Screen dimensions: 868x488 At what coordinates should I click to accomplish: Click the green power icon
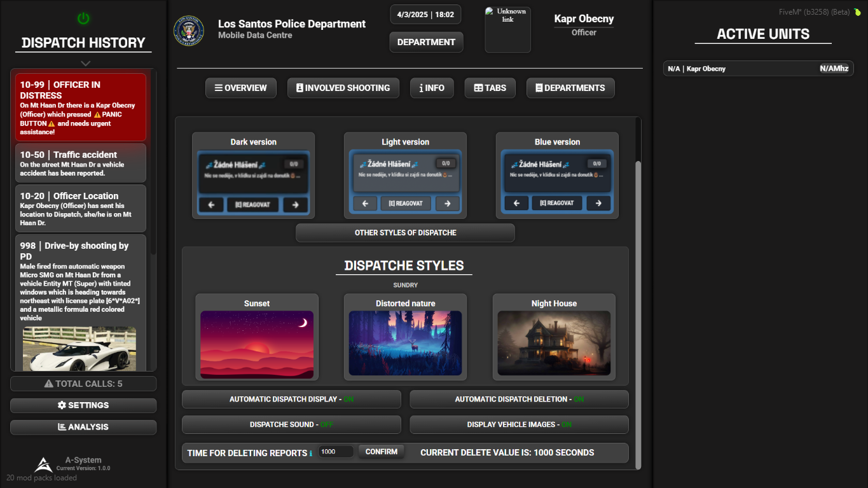click(83, 18)
